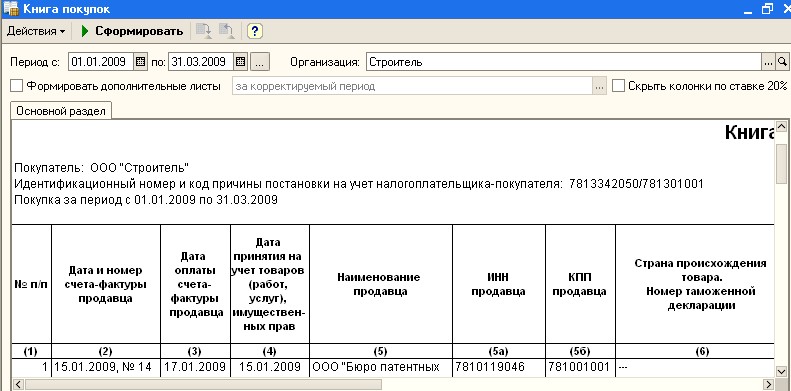Viewport: 791px width, 391px height.
Task: Restore the Книга покупок window size
Action: (x=768, y=9)
